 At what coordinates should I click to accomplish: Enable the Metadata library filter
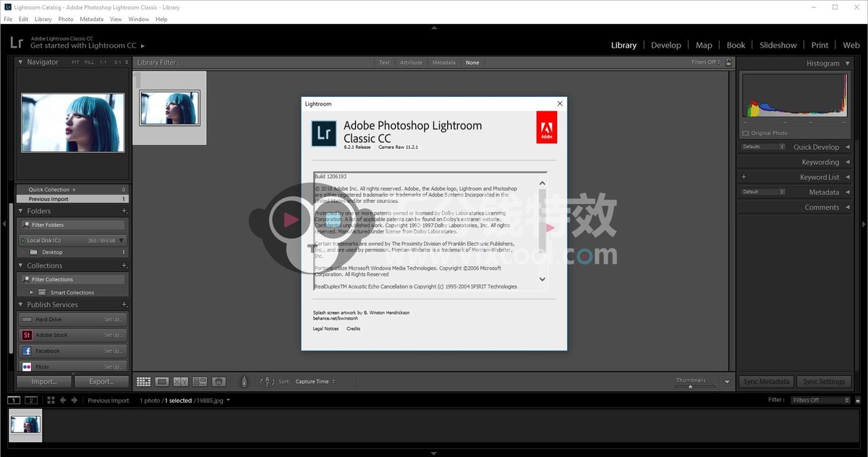point(444,63)
